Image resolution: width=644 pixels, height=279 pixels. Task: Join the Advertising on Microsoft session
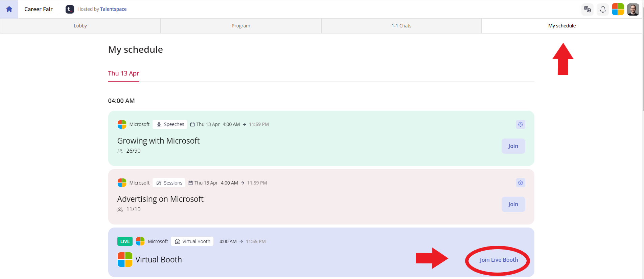tap(513, 204)
